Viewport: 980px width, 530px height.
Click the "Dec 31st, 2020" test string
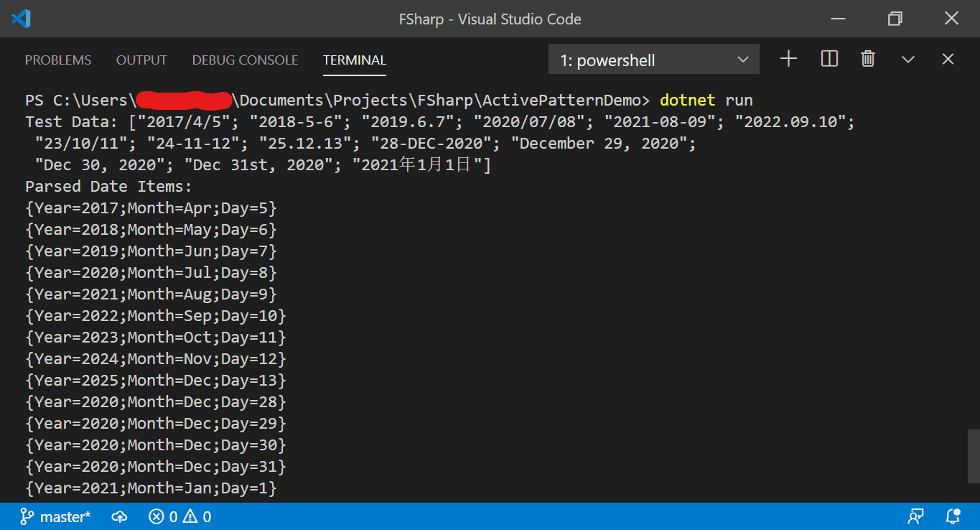[258, 165]
